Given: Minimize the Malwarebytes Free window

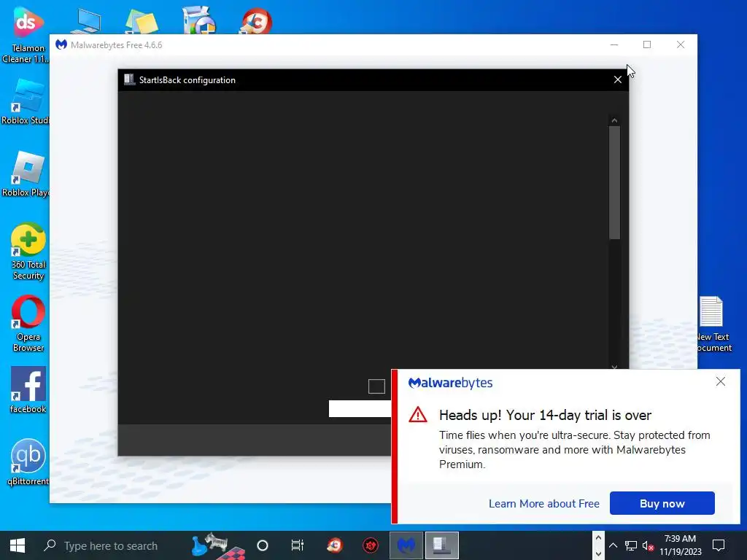Looking at the screenshot, I should pos(614,44).
